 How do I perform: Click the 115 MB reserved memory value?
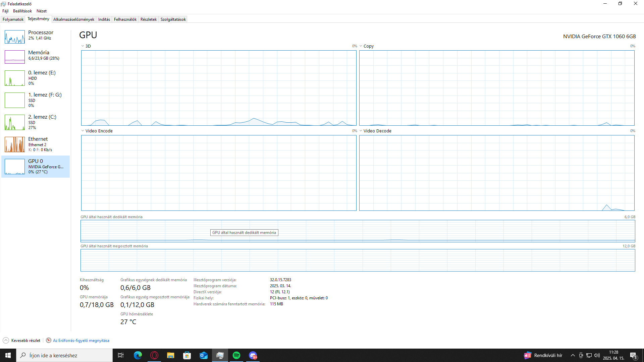(276, 304)
